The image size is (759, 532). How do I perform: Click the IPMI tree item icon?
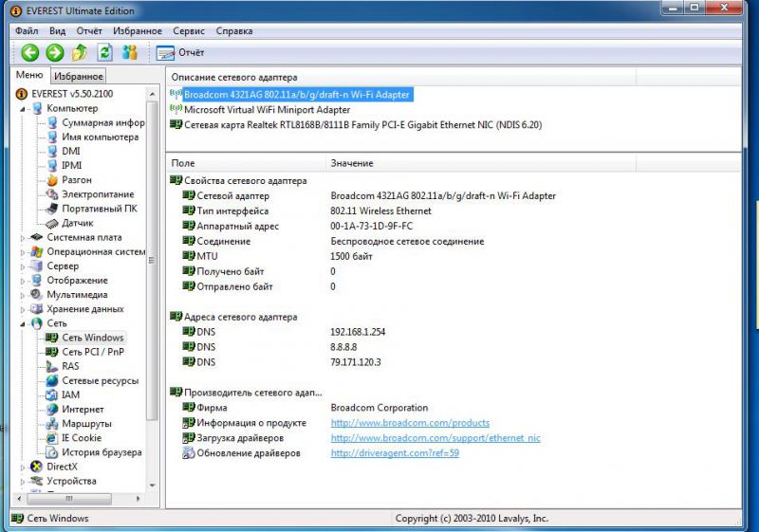point(52,166)
